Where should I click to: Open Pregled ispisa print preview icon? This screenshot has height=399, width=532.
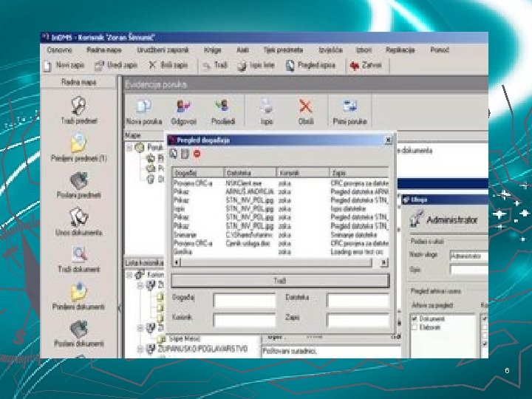290,66
